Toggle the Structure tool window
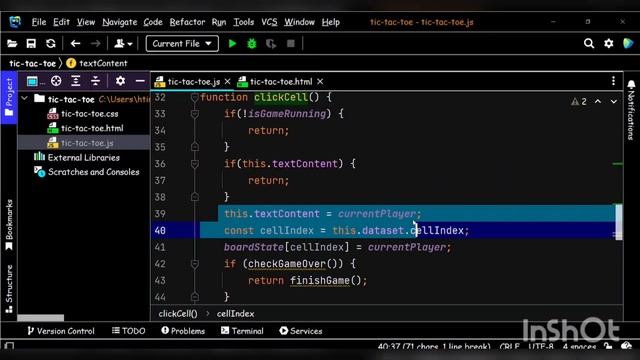The image size is (640, 360). [x=9, y=289]
